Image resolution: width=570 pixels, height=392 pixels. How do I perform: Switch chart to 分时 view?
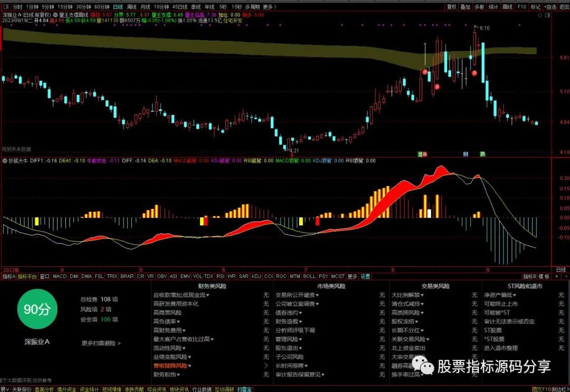(17, 6)
